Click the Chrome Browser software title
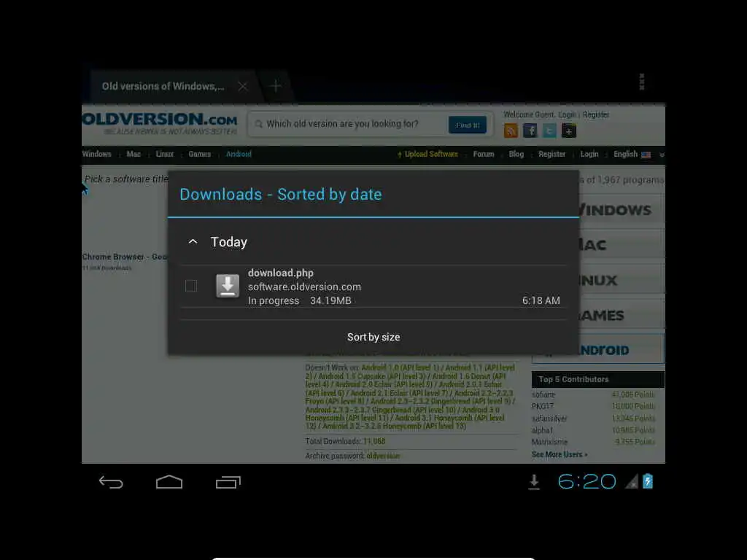This screenshot has width=747, height=560. click(x=124, y=257)
